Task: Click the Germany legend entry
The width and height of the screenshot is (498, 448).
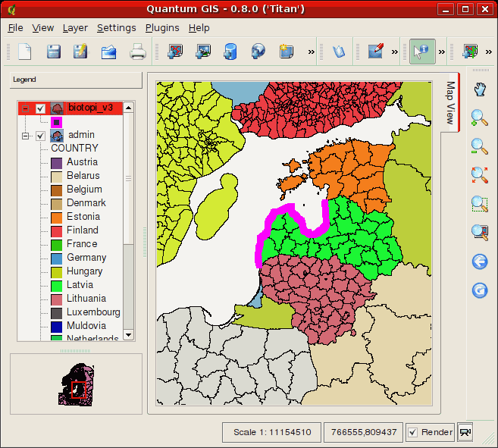Action: pyautogui.click(x=86, y=258)
